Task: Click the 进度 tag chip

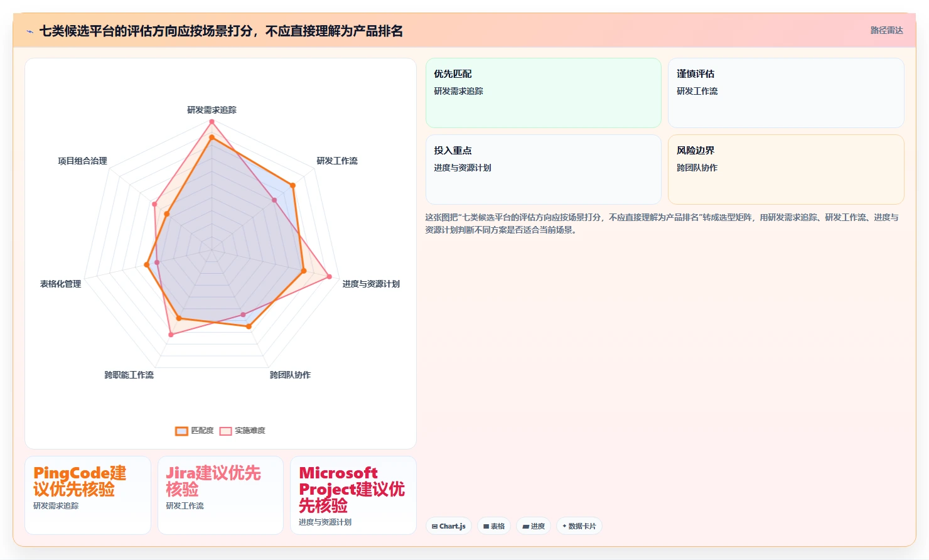Action: pyautogui.click(x=534, y=526)
